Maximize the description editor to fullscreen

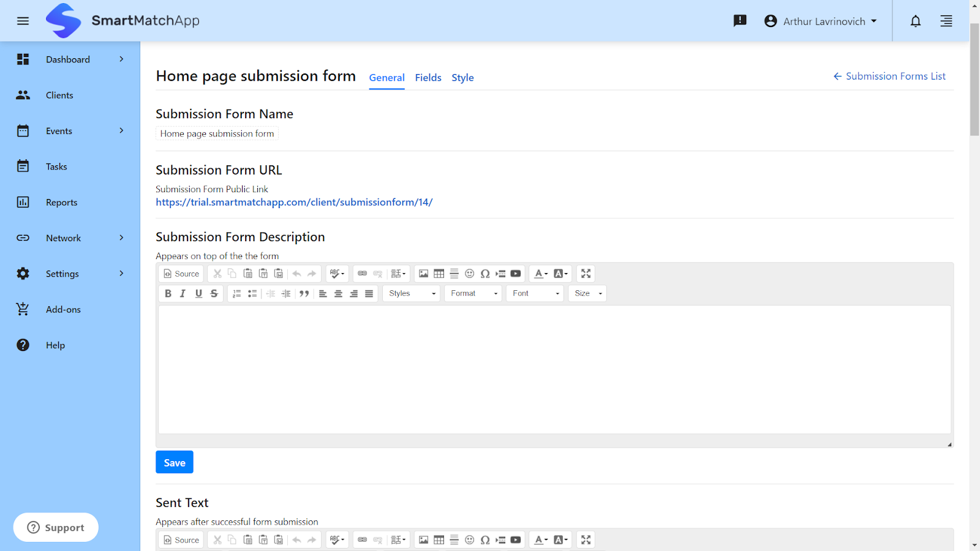[x=586, y=274]
